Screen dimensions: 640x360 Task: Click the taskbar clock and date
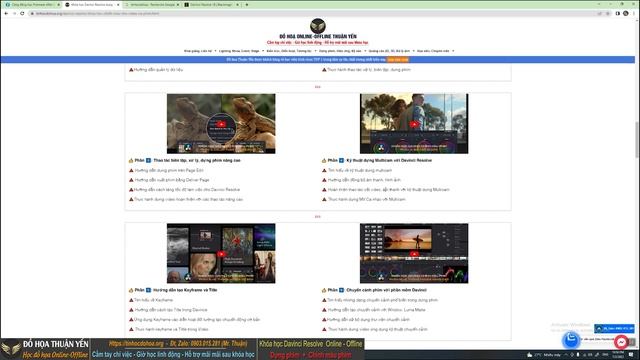click(618, 354)
